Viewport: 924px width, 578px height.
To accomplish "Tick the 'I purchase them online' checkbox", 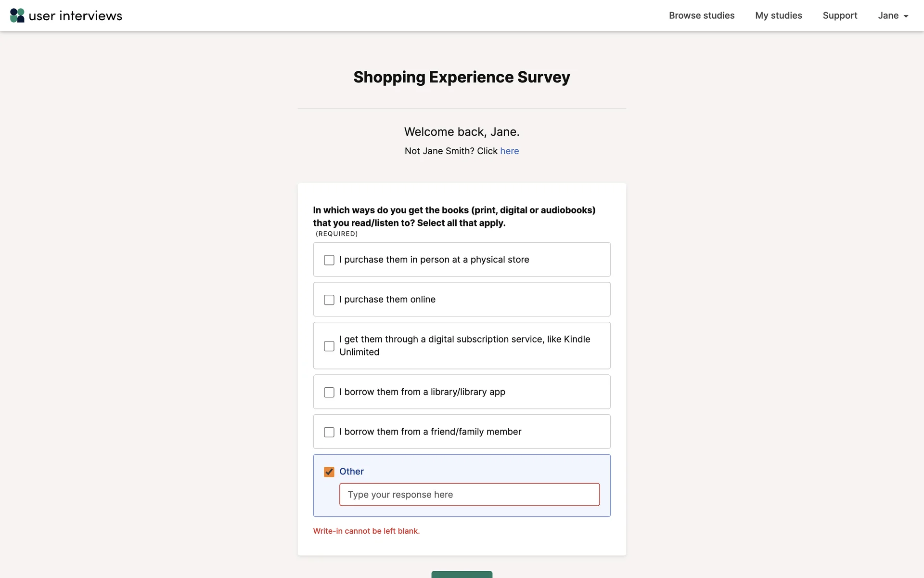I will [329, 300].
